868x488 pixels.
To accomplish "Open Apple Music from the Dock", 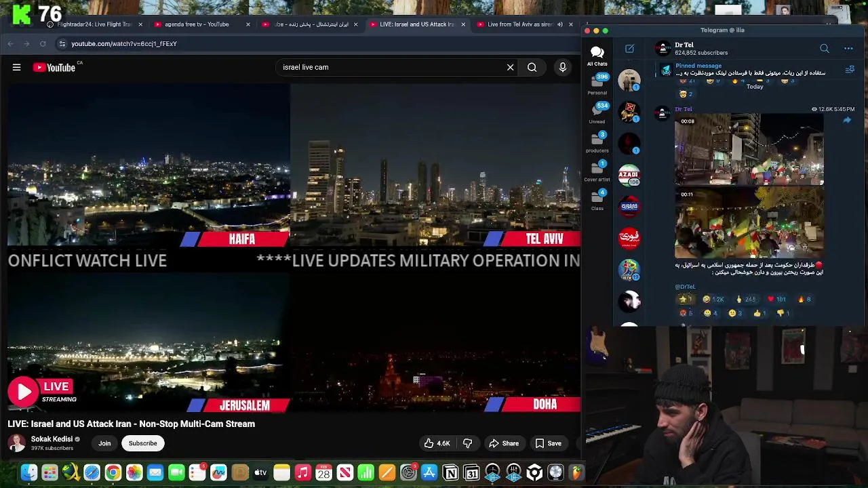I will click(302, 472).
